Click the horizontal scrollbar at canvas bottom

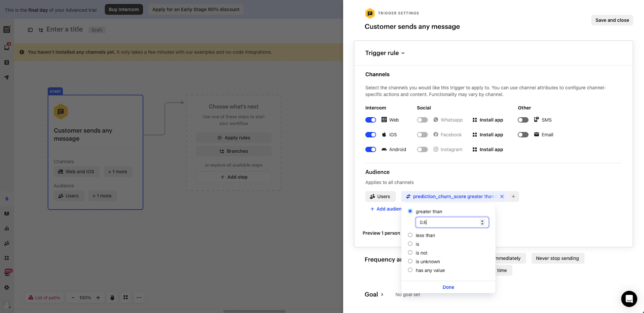click(x=254, y=311)
